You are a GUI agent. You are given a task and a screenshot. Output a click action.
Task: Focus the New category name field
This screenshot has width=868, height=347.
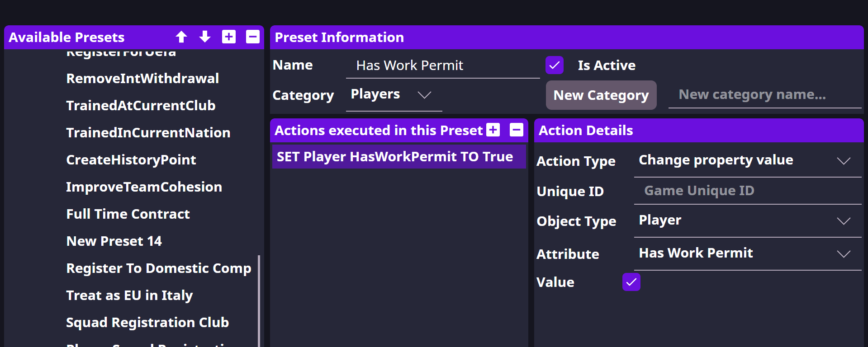pyautogui.click(x=764, y=95)
